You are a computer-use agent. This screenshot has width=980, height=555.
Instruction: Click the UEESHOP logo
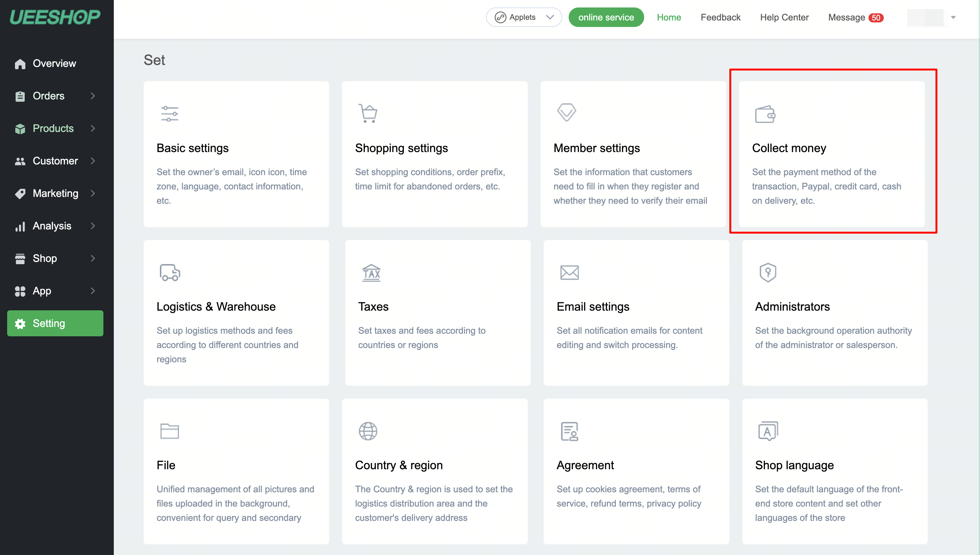coord(55,18)
